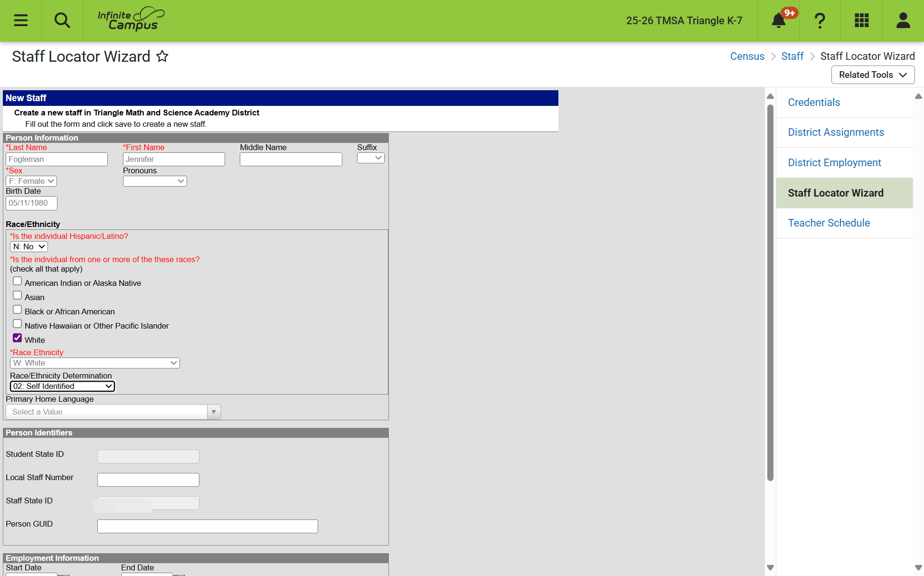Go to Infinite Campus home logo
This screenshot has height=576, width=924.
131,19
